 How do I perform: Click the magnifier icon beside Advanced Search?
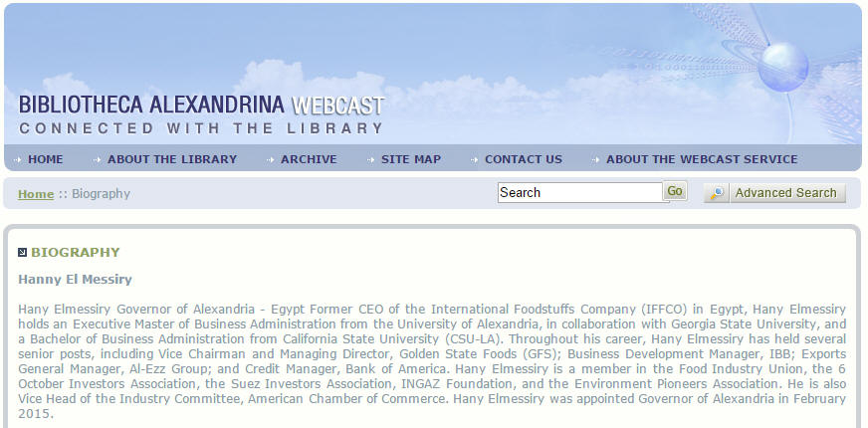(717, 193)
